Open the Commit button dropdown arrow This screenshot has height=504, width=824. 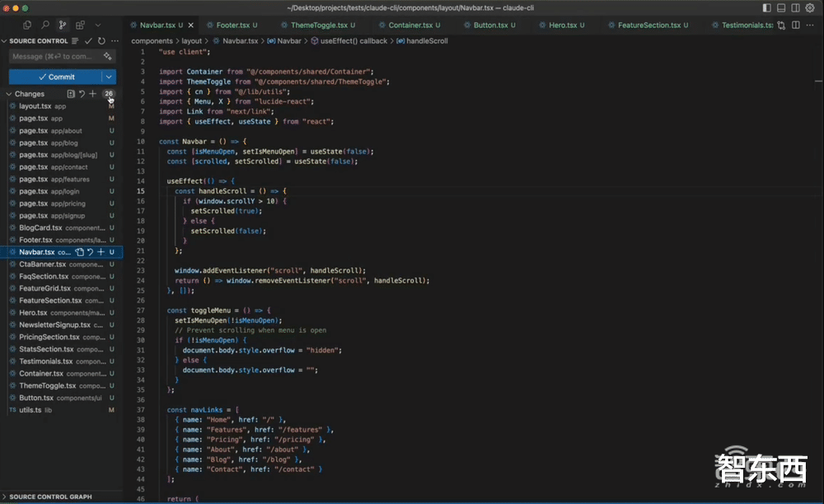click(x=110, y=77)
